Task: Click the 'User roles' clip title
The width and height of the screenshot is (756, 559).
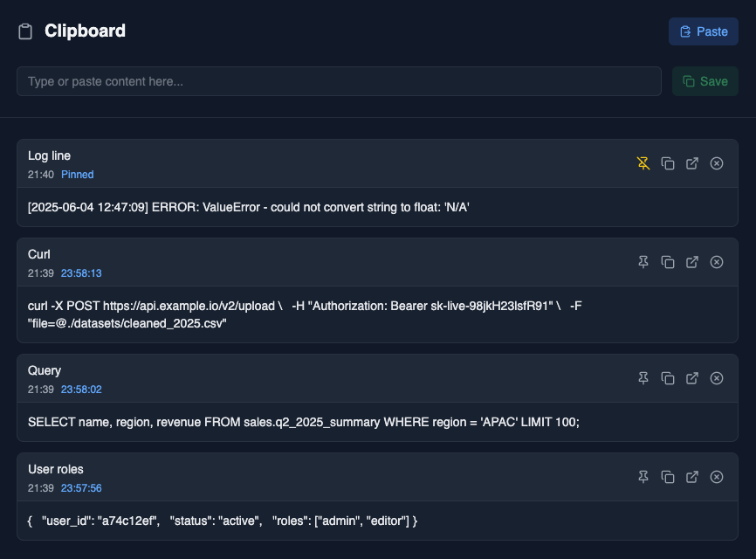Action: (x=56, y=469)
